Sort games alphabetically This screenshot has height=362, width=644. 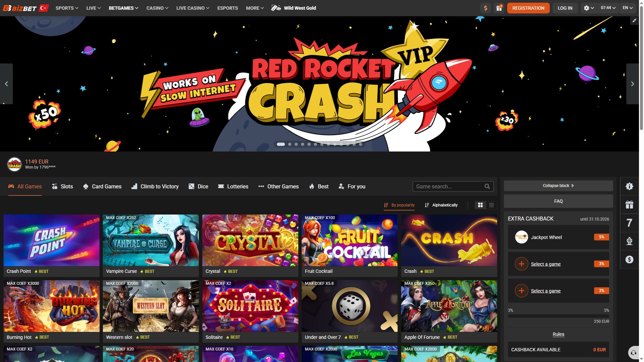[441, 205]
